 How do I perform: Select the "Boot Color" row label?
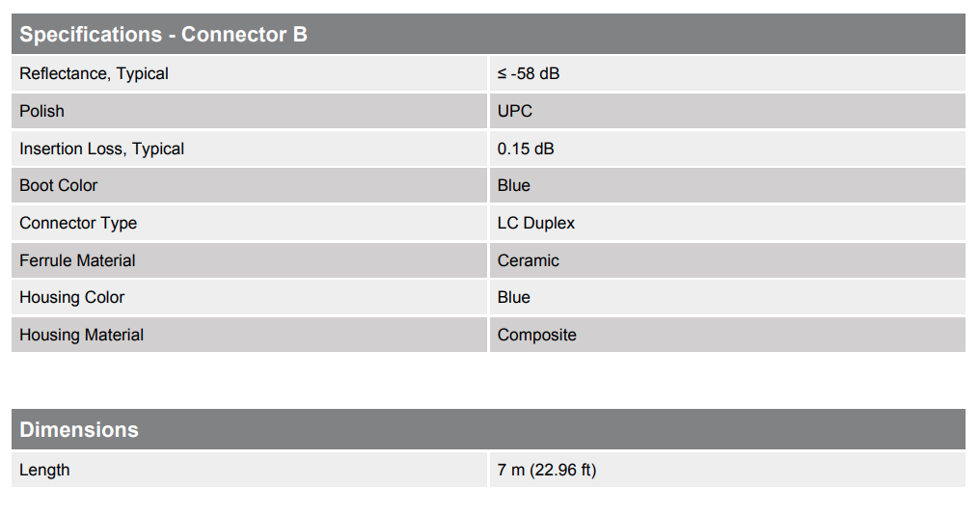58,185
